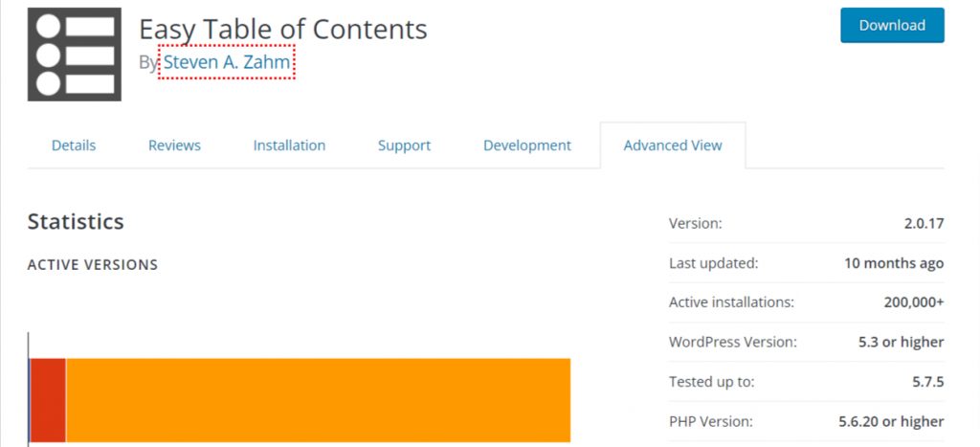Click the 'Active installations:' label

tap(731, 302)
